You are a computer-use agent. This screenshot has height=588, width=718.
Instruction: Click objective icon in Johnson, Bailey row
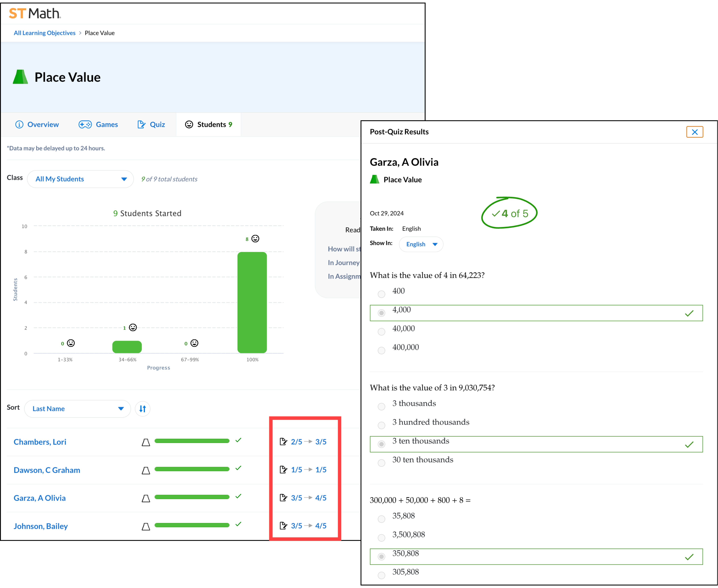146,526
